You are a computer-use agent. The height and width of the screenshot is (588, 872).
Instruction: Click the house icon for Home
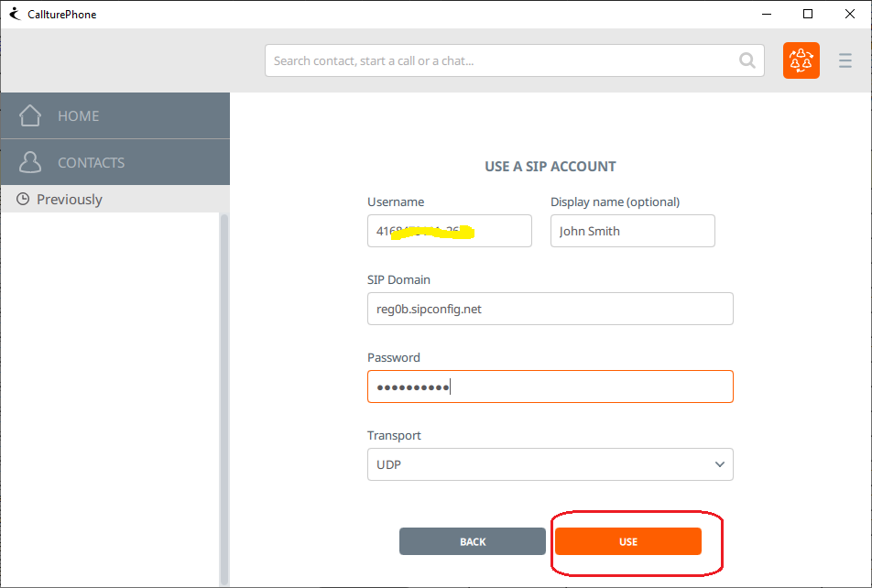(x=30, y=115)
